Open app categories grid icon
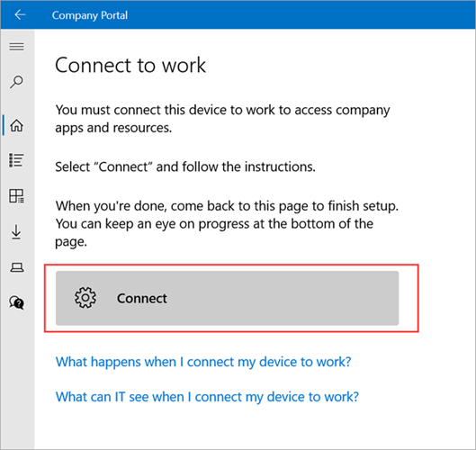This screenshot has width=476, height=450. pos(16,196)
